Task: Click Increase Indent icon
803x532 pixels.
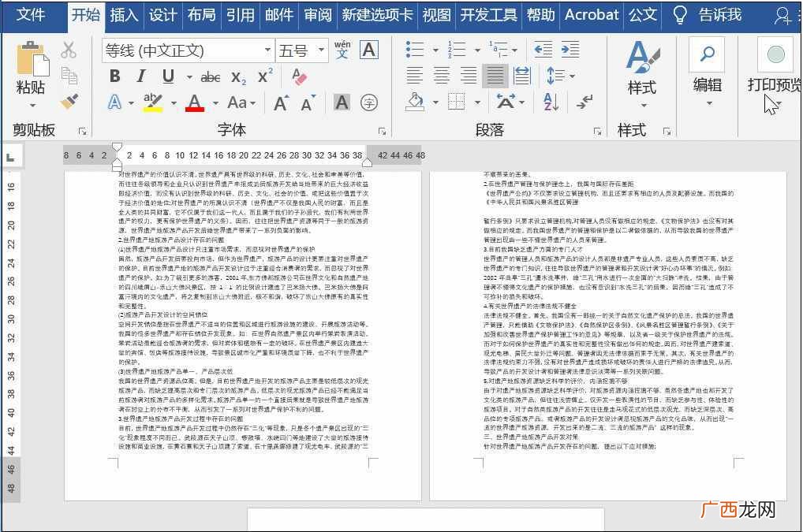Action: click(x=570, y=49)
